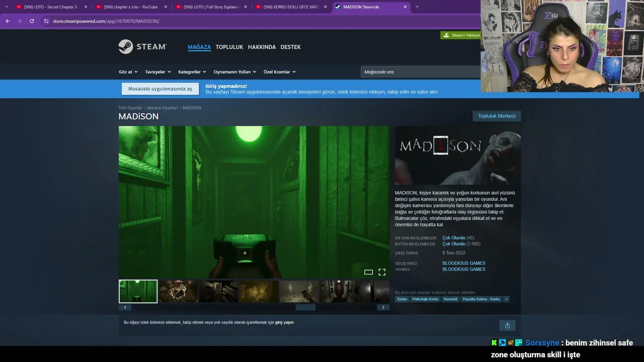Select the MADiSON Steam'de tab
This screenshot has width=644, height=362.
(x=371, y=7)
